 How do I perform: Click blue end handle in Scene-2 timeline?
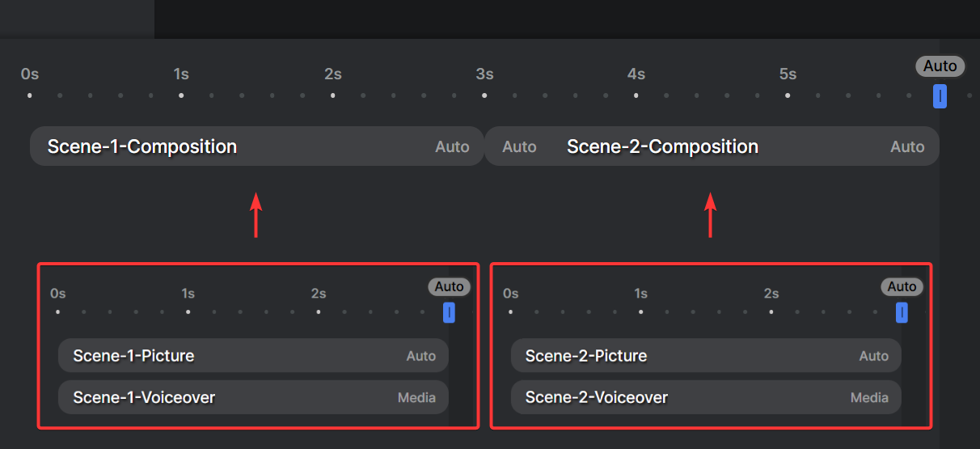pyautogui.click(x=902, y=312)
